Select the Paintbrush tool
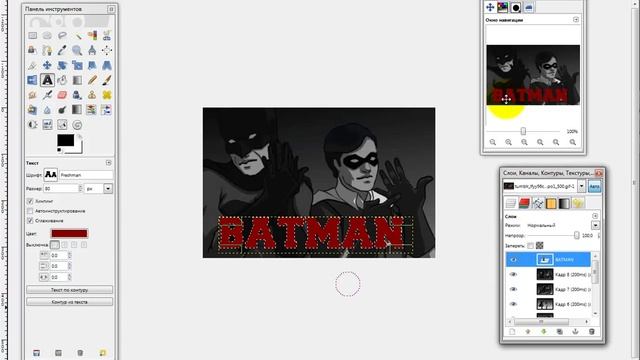 (107, 80)
